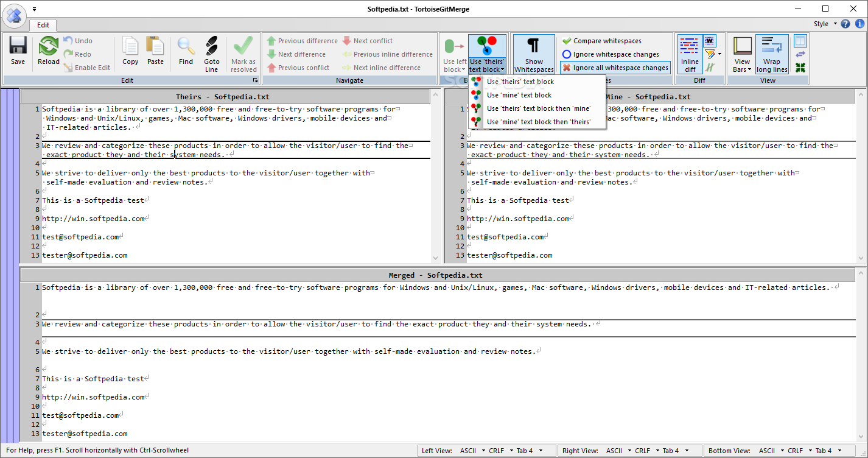Expand Quick Access Toolbar customize arrow
868x458 pixels.
(34, 9)
